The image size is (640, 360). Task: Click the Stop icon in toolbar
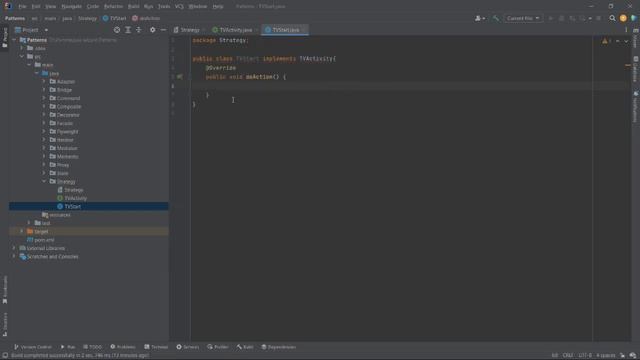[x=599, y=18]
